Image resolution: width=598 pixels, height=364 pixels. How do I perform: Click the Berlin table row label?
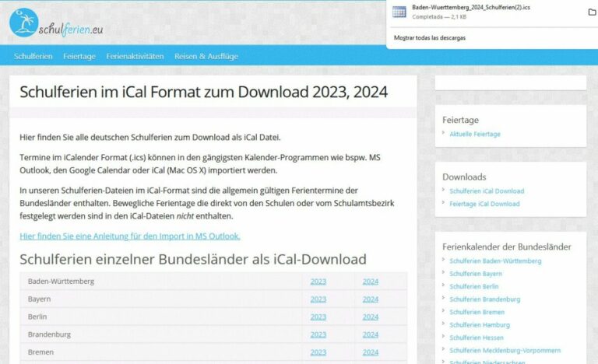pyautogui.click(x=37, y=317)
